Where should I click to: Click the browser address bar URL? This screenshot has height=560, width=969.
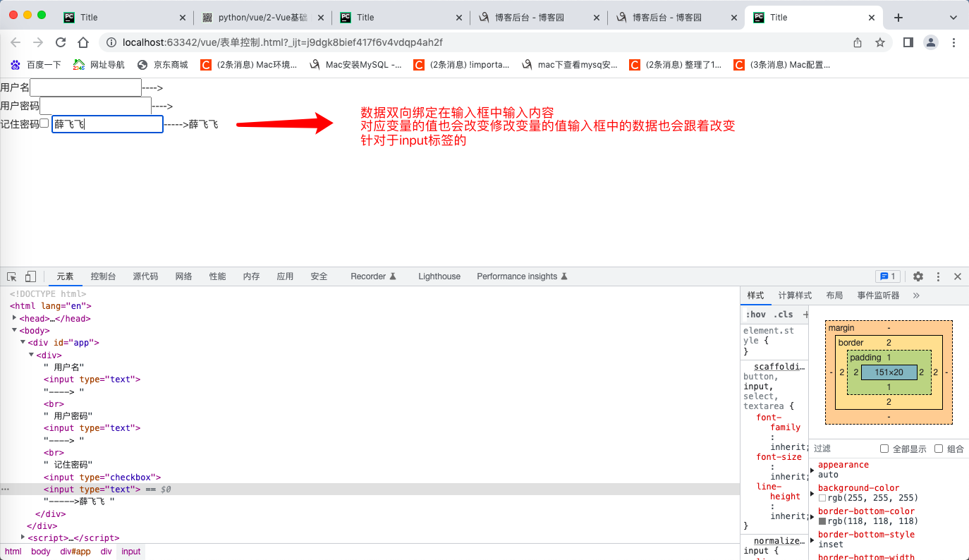point(282,42)
